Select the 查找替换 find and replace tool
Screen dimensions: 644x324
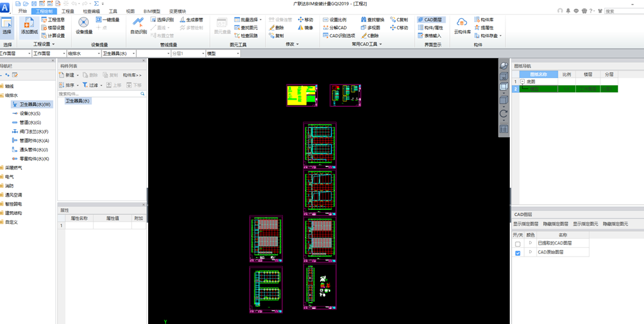pyautogui.click(x=372, y=20)
